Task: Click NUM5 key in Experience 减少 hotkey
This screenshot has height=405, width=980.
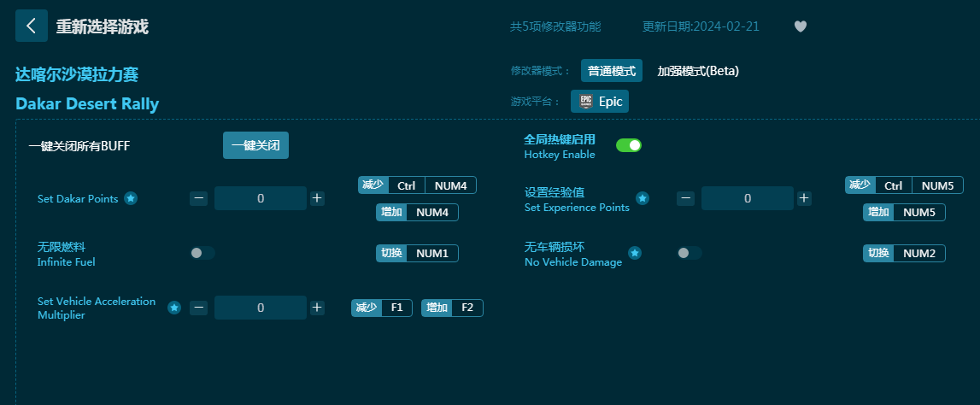Action: (937, 185)
